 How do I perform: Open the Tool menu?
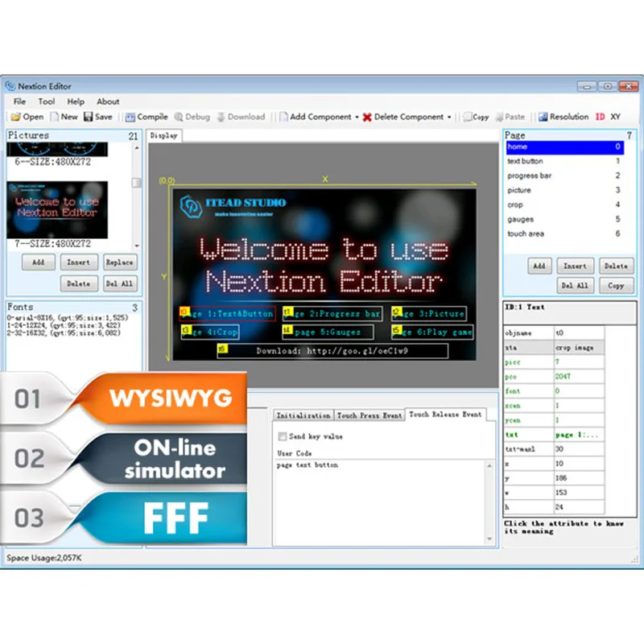pyautogui.click(x=47, y=101)
